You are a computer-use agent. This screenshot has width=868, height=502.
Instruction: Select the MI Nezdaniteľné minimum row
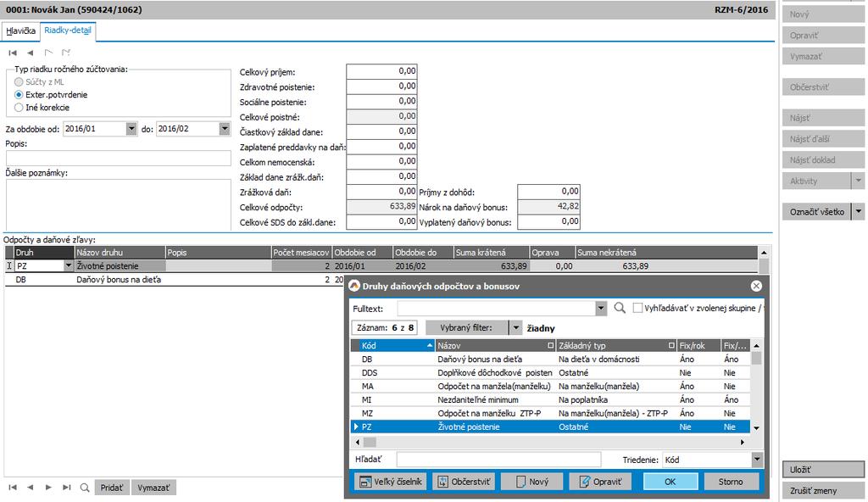click(x=551, y=400)
